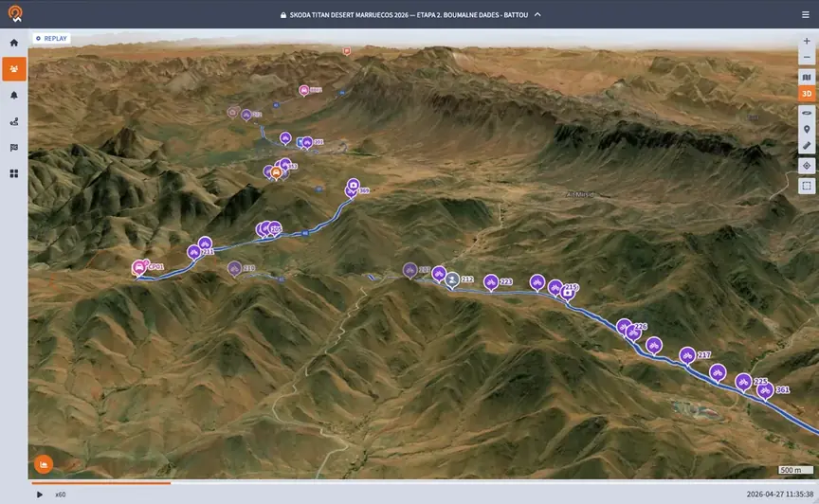819x504 pixels.
Task: Click the 500 m scale indicator
Action: pos(795,470)
